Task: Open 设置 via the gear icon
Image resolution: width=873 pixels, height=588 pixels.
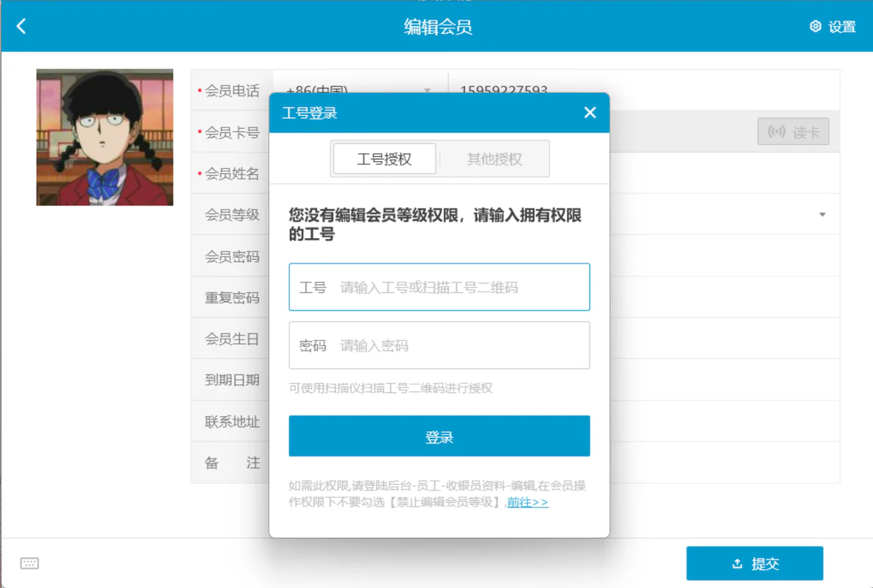Action: click(832, 27)
